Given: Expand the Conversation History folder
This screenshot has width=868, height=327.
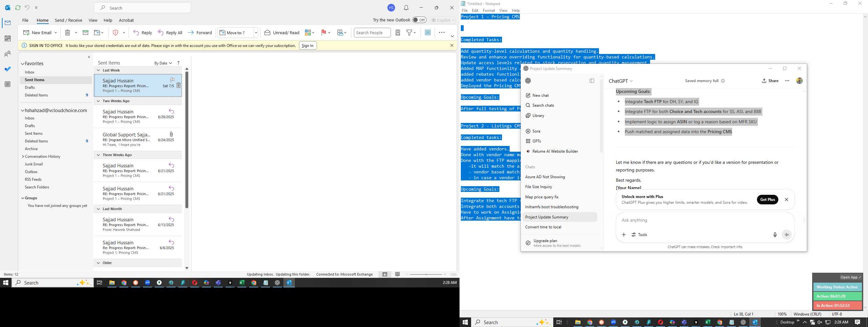Looking at the screenshot, I should coord(23,156).
